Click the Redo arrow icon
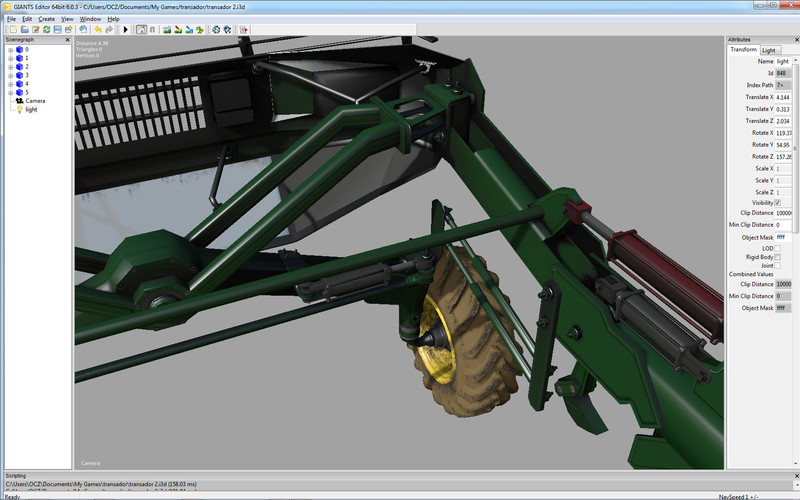The height and width of the screenshot is (500, 800). click(108, 29)
